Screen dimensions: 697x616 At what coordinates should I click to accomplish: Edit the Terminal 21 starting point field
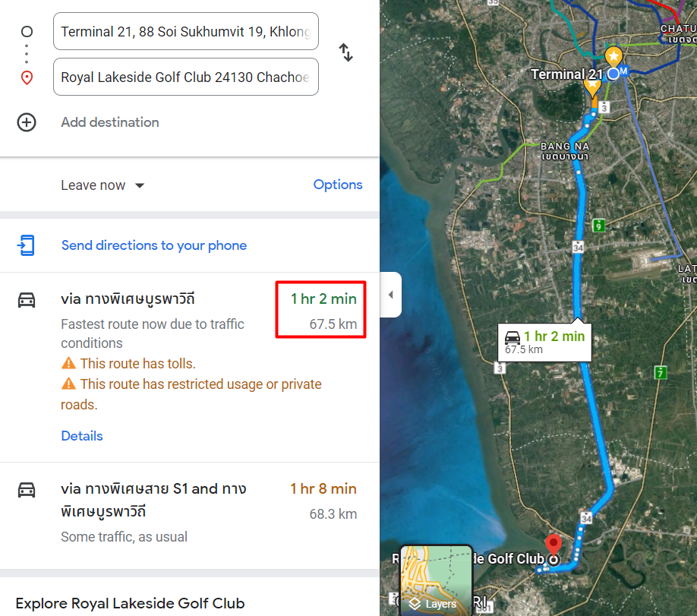pos(186,31)
